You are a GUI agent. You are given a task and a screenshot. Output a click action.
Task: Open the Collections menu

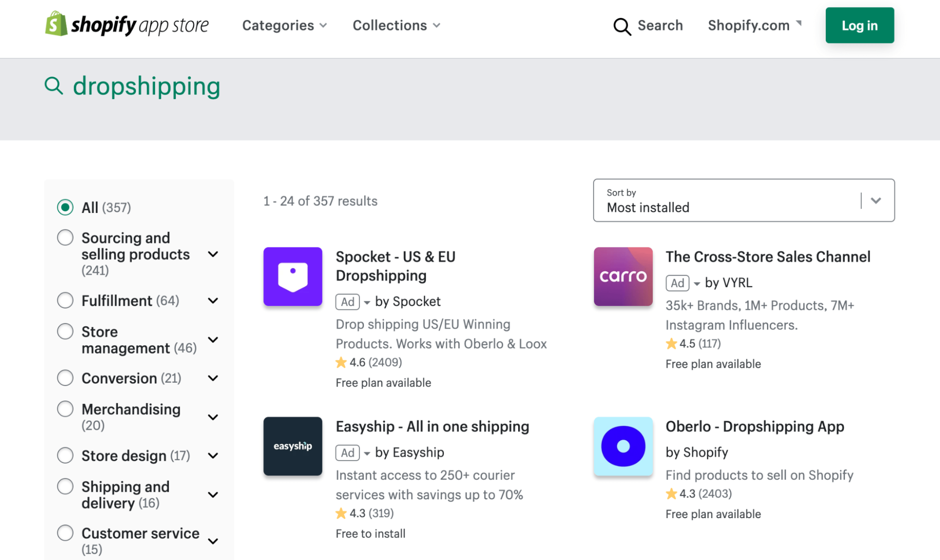pyautogui.click(x=396, y=25)
